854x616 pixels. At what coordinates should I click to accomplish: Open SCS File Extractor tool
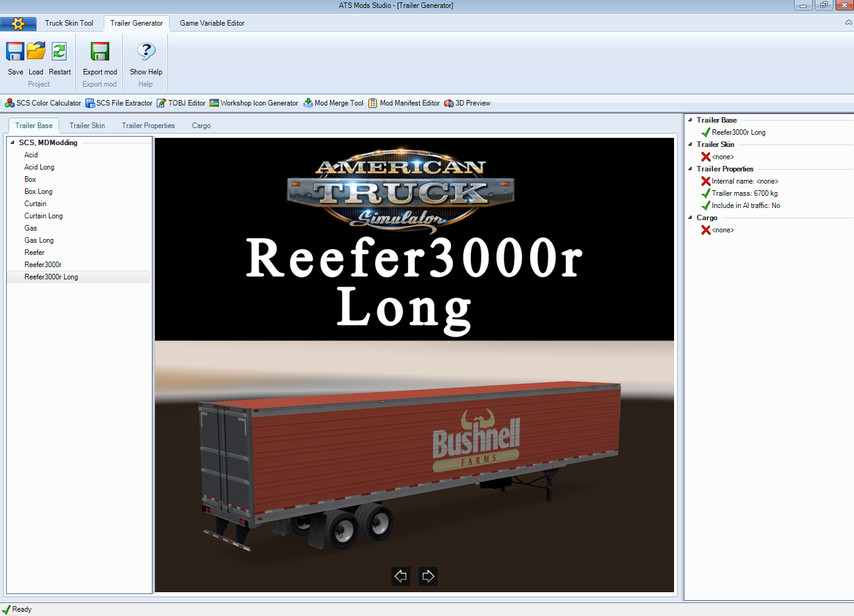[119, 103]
